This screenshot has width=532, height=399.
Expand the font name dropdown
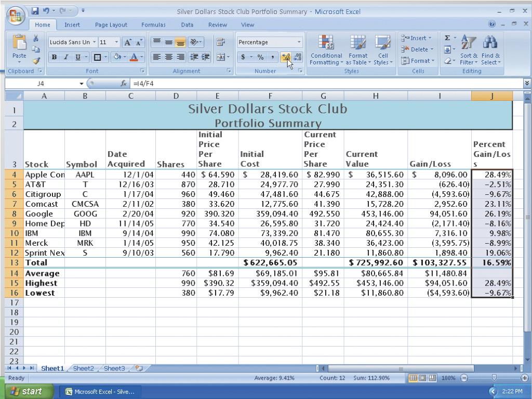[94, 42]
